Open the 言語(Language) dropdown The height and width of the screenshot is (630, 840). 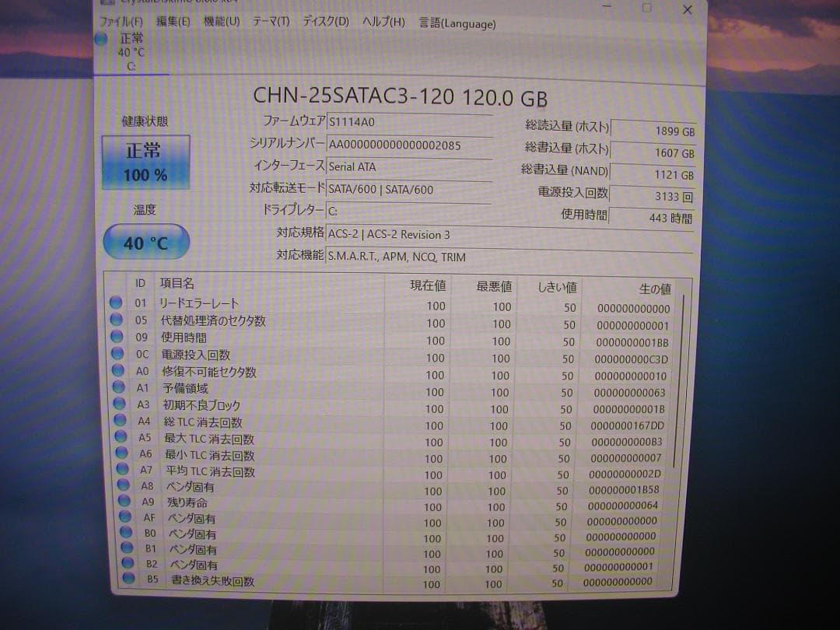[457, 24]
